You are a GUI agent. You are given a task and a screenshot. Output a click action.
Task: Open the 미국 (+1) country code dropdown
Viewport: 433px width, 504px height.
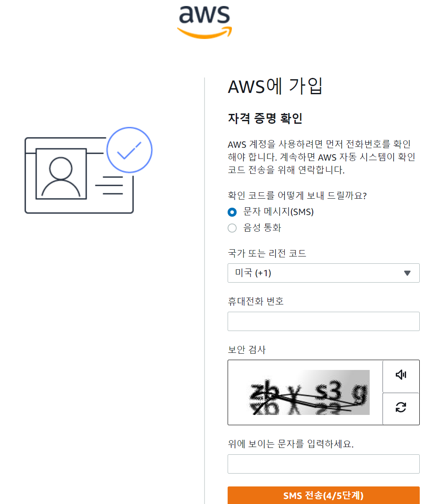323,273
